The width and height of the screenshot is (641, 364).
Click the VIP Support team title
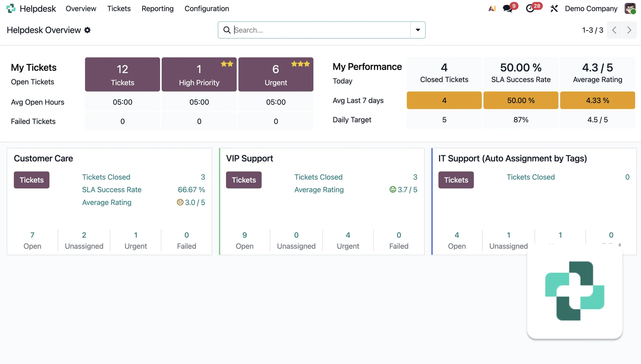pyautogui.click(x=249, y=158)
